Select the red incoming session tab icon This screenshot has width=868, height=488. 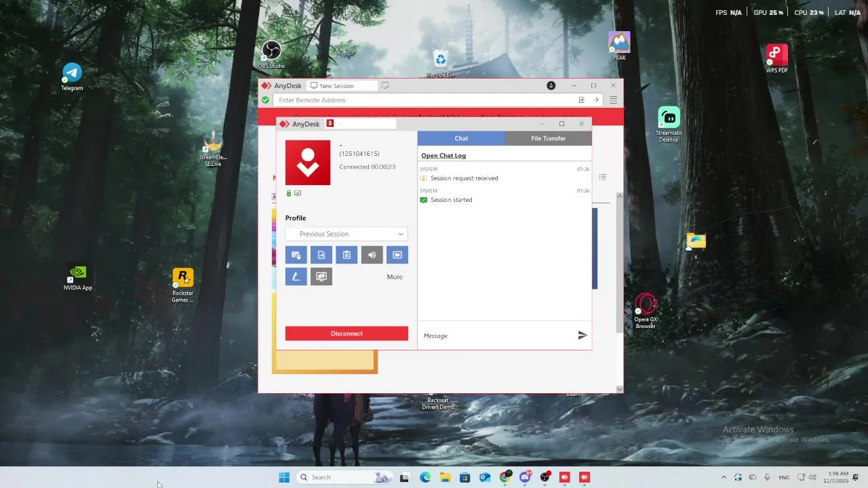[330, 123]
